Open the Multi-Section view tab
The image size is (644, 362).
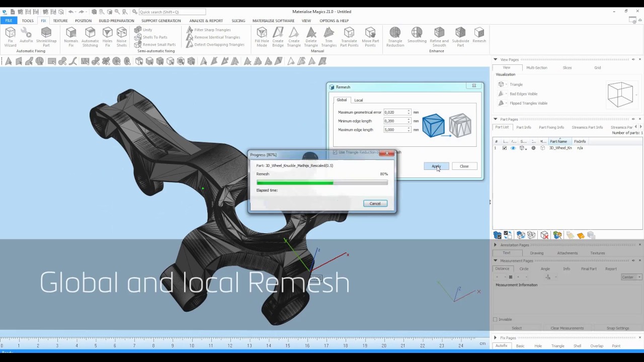click(x=536, y=67)
